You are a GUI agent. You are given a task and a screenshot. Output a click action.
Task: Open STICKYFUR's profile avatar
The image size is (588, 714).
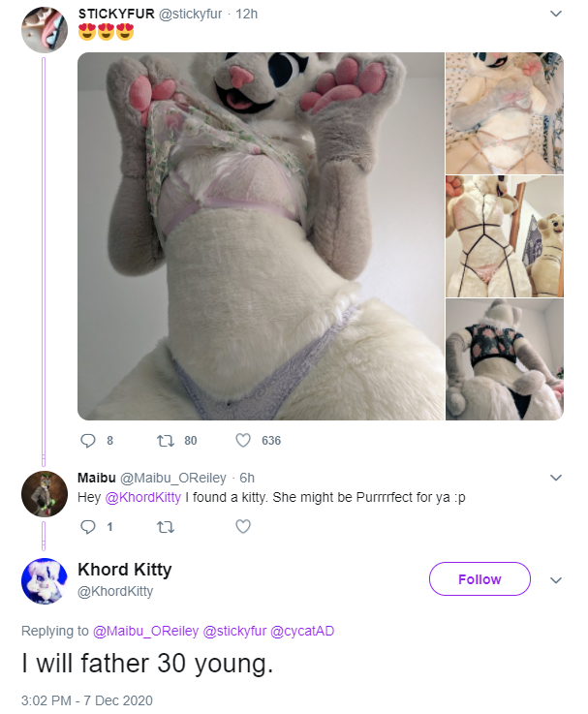coord(45,30)
